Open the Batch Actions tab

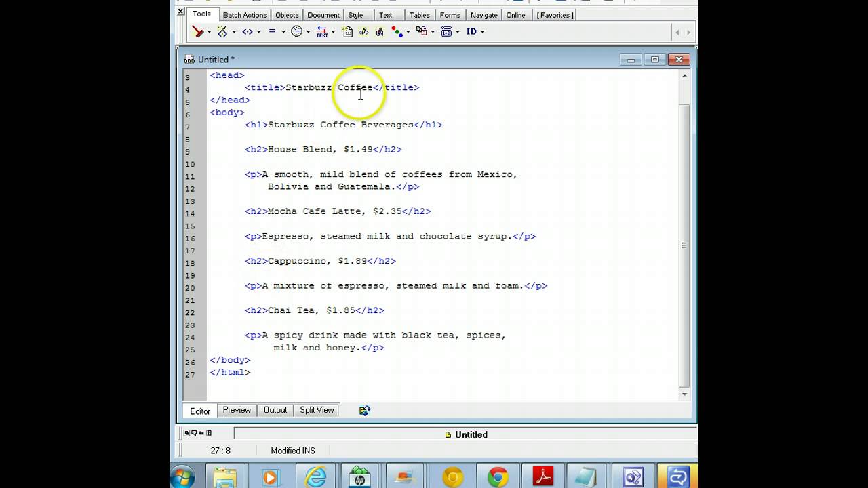point(245,15)
